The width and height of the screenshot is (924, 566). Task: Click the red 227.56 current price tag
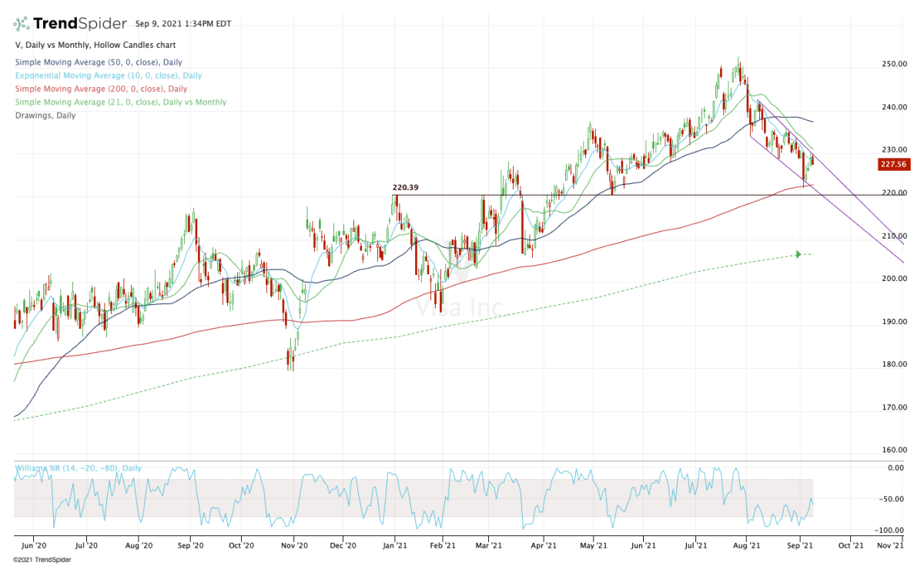[892, 163]
